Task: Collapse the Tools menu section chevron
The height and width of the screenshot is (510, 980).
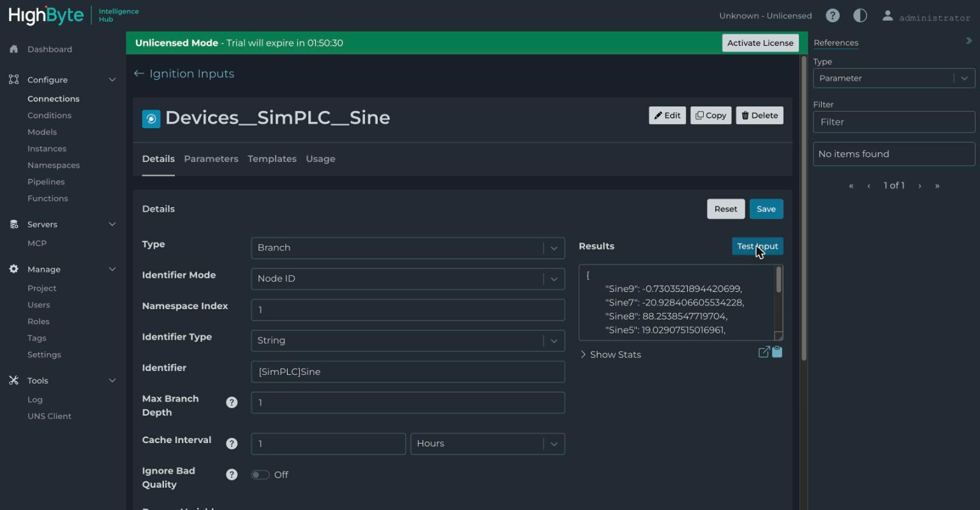Action: click(x=112, y=381)
